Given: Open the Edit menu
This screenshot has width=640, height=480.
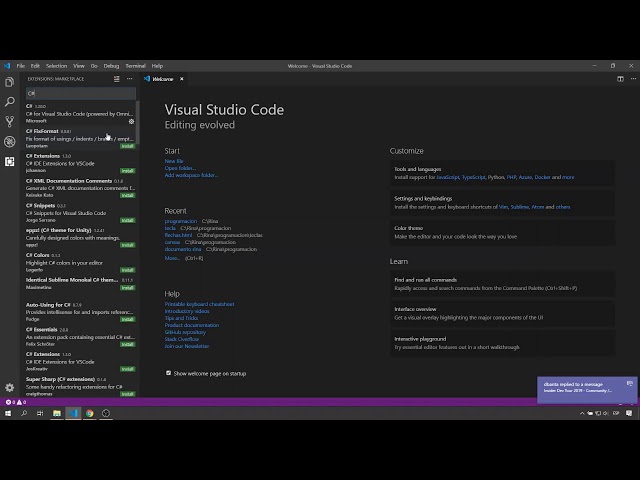Looking at the screenshot, I should click(36, 66).
